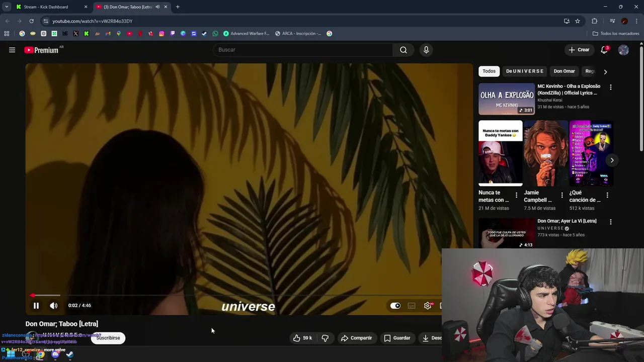Open Chrome from the taskbar

pyautogui.click(x=40, y=354)
